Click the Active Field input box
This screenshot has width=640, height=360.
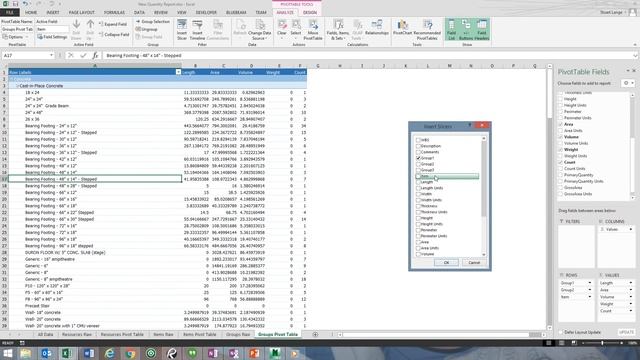click(53, 29)
